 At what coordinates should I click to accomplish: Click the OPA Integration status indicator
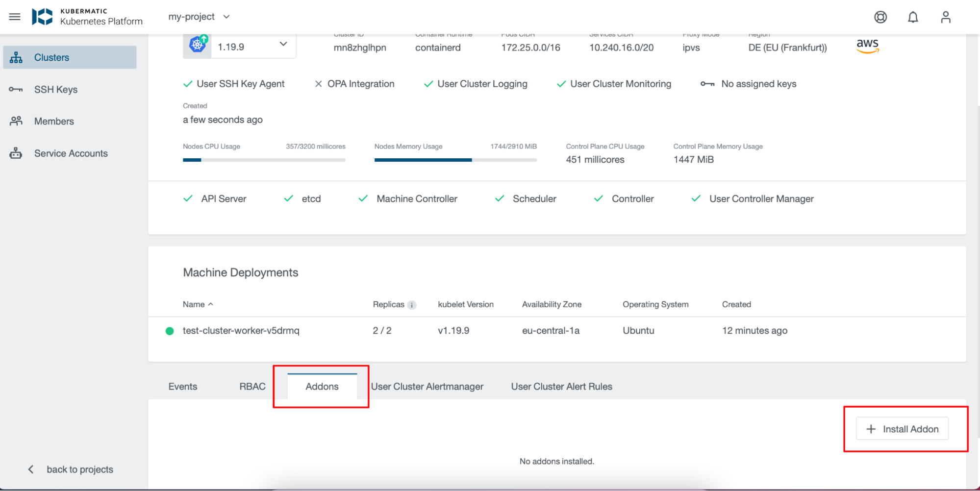tap(319, 83)
